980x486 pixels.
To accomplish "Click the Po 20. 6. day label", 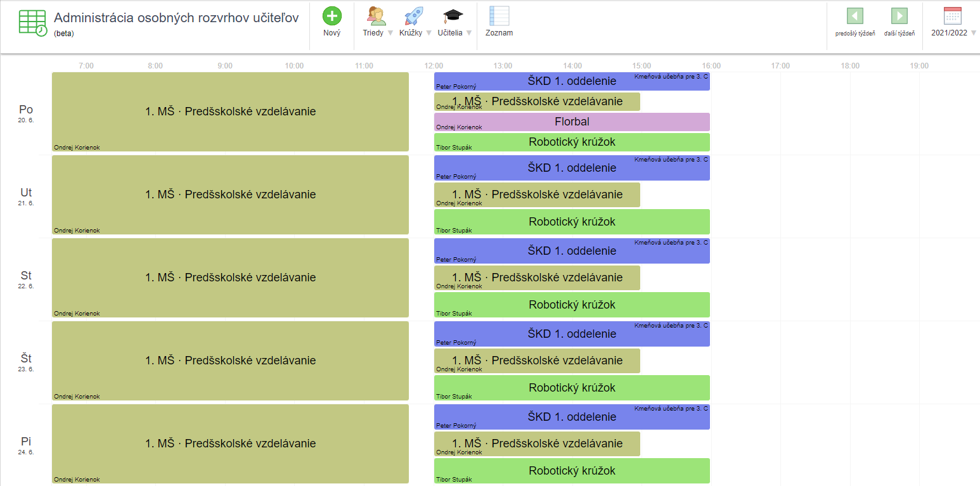I will [x=26, y=113].
